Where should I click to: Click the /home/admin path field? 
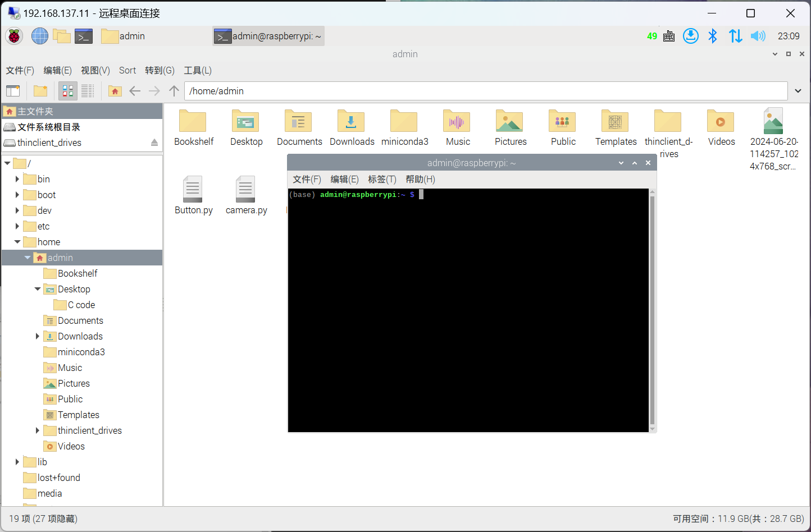486,91
